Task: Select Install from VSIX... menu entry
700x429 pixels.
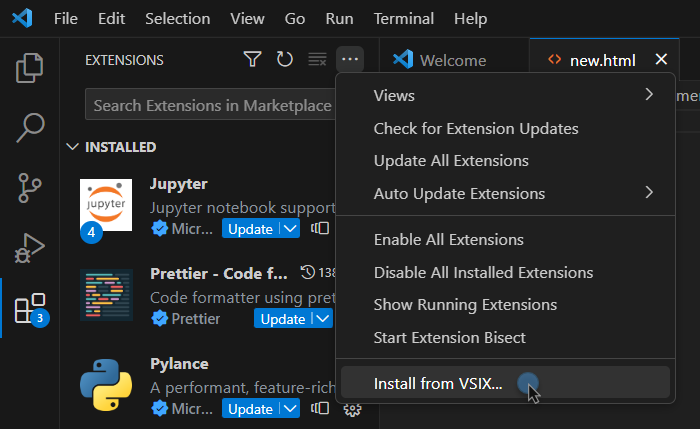Action: pyautogui.click(x=438, y=383)
